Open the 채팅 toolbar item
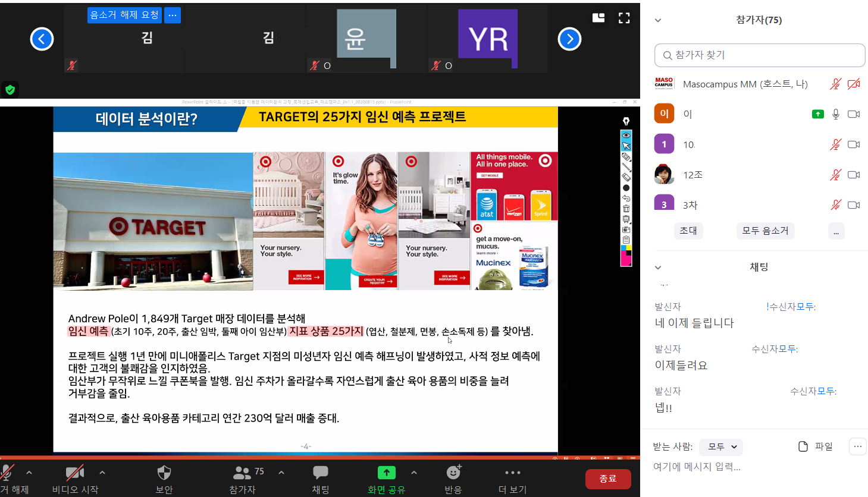The image size is (868, 497). pyautogui.click(x=320, y=473)
